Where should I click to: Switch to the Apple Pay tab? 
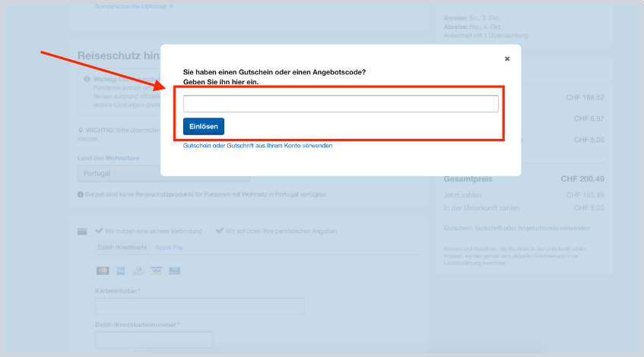pyautogui.click(x=170, y=248)
